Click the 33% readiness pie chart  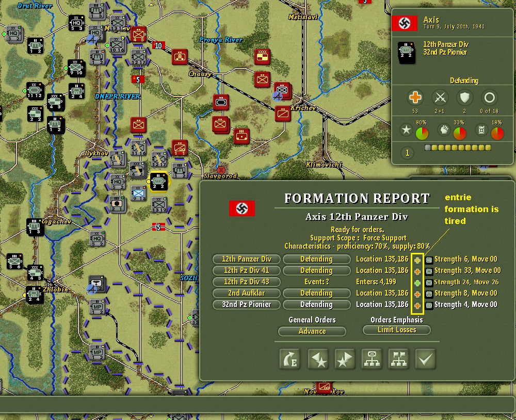tap(460, 133)
